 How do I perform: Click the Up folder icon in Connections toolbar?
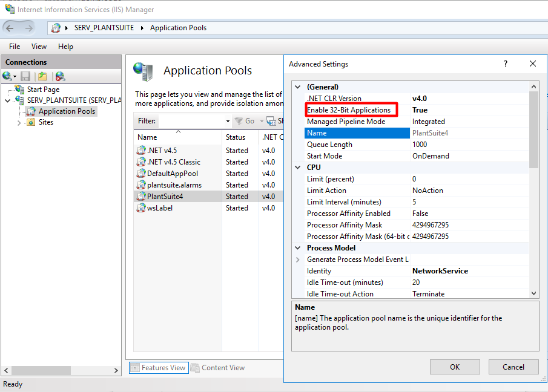[42, 76]
